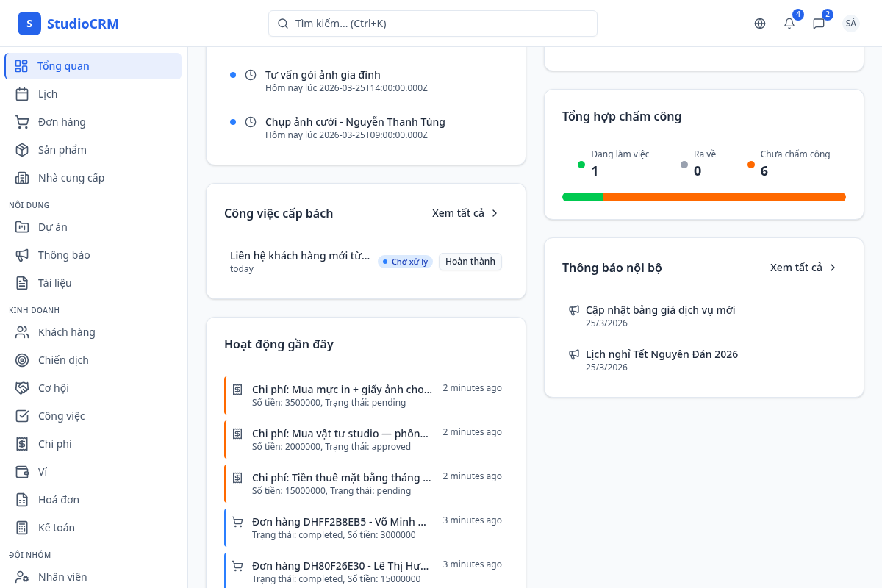This screenshot has width=882, height=588.
Task: Open the messages chat icon
Action: pyautogui.click(x=819, y=24)
